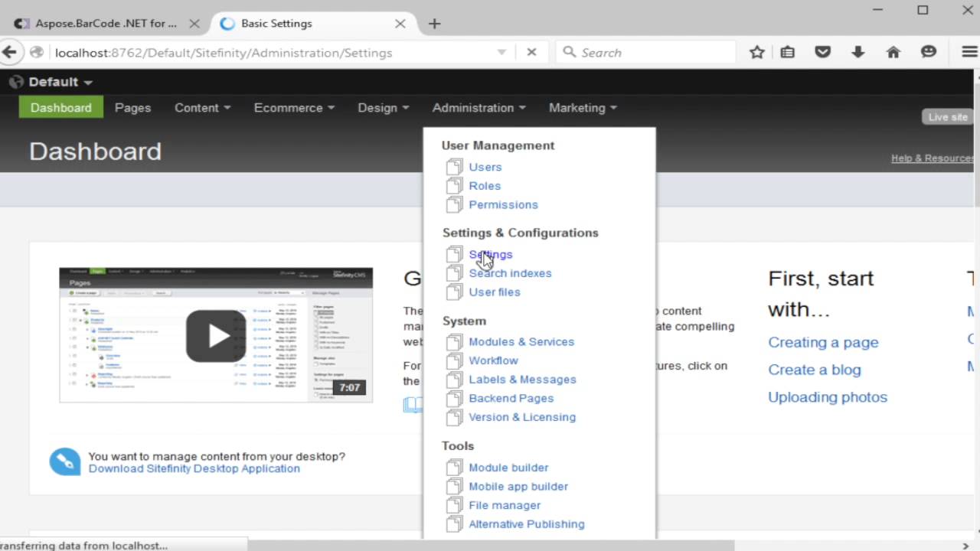Viewport: 980px width, 551px height.
Task: Open a new browser tab
Action: (434, 24)
